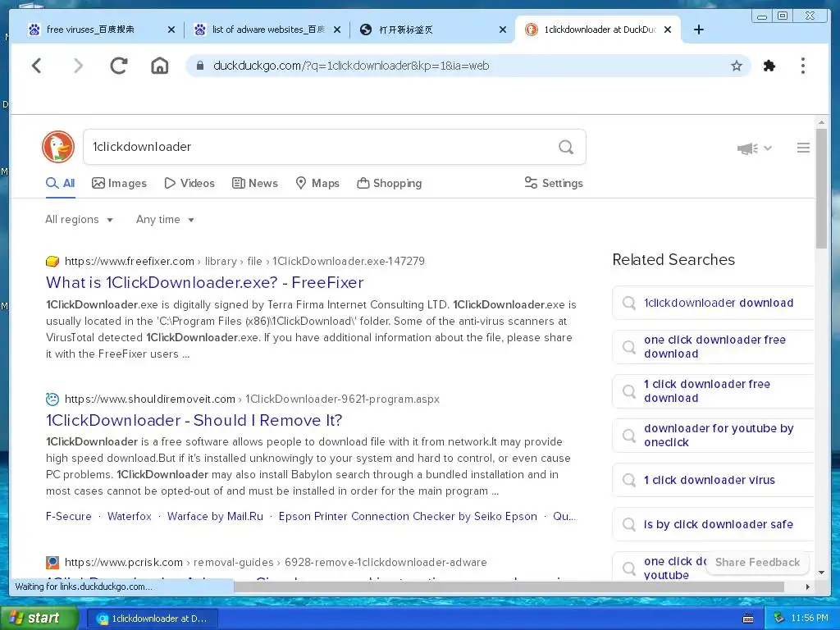Click the Share Feedback button
The image size is (840, 630).
click(757, 563)
